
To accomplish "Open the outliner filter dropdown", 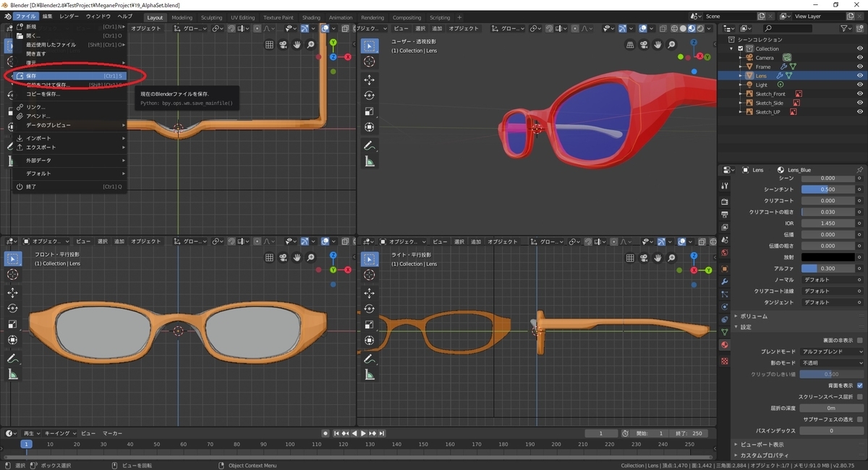I will (848, 28).
